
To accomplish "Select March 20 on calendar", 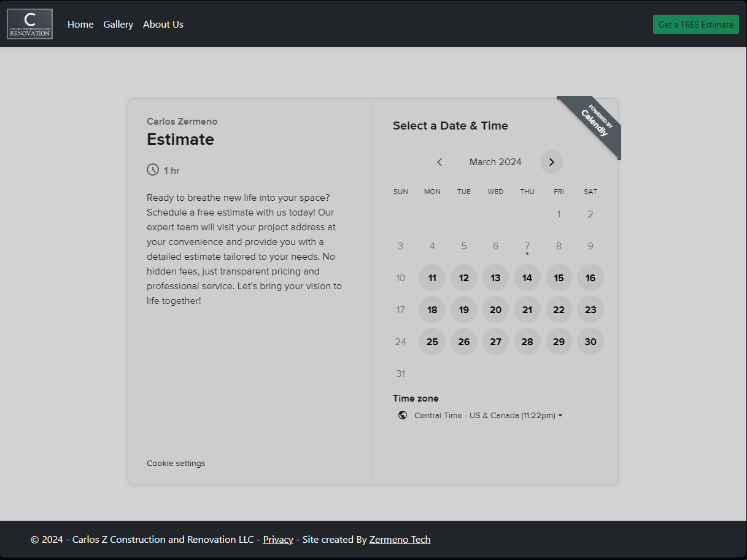I will pyautogui.click(x=495, y=310).
